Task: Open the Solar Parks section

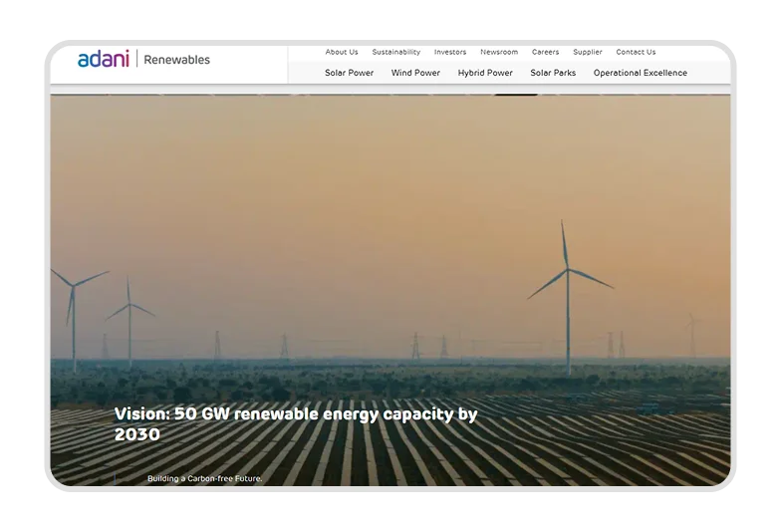Action: coord(553,73)
